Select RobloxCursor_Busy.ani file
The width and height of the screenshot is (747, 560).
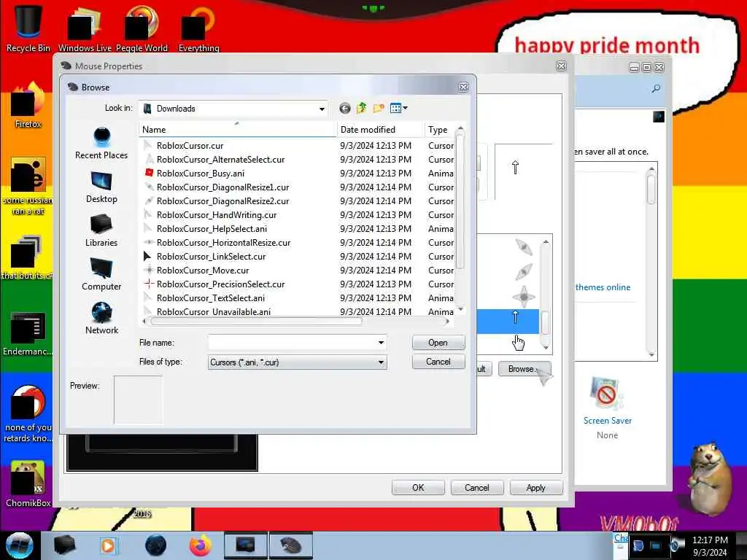tap(200, 174)
